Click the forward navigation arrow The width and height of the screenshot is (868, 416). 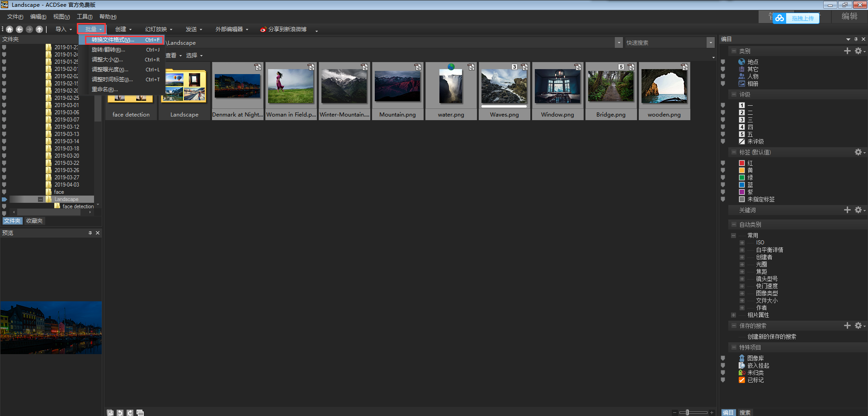pyautogui.click(x=29, y=29)
